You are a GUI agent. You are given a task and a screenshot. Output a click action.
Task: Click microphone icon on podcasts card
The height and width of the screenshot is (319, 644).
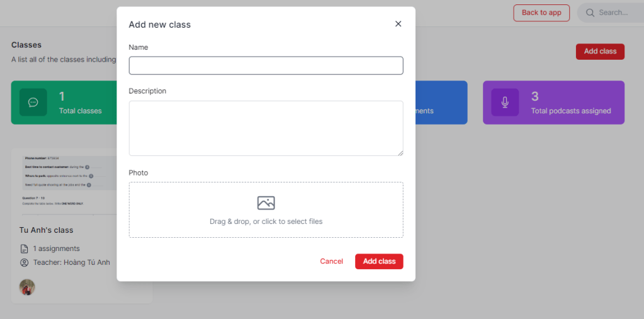coord(505,103)
